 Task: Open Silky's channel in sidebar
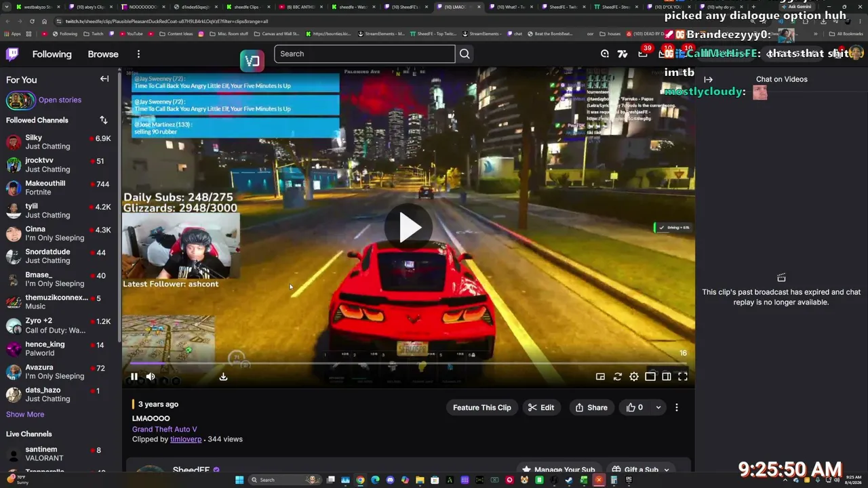pos(60,142)
